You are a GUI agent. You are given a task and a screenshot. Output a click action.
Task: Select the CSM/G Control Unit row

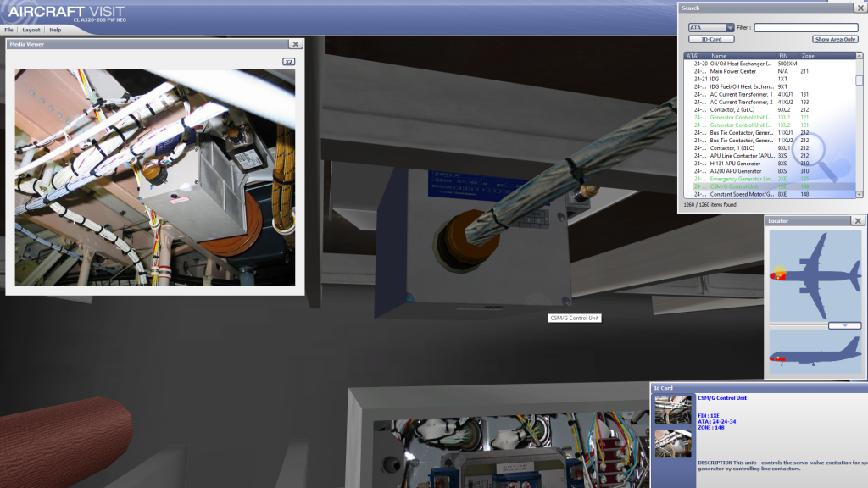point(770,186)
